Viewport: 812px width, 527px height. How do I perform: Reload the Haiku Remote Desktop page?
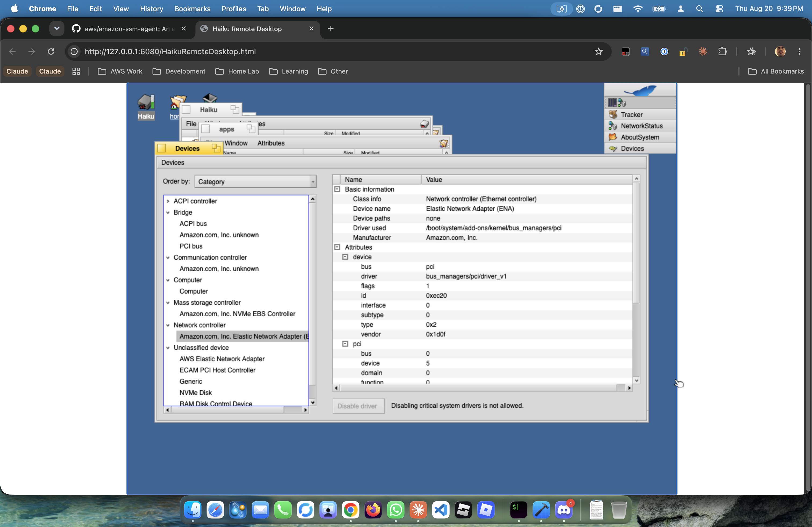pyautogui.click(x=51, y=52)
